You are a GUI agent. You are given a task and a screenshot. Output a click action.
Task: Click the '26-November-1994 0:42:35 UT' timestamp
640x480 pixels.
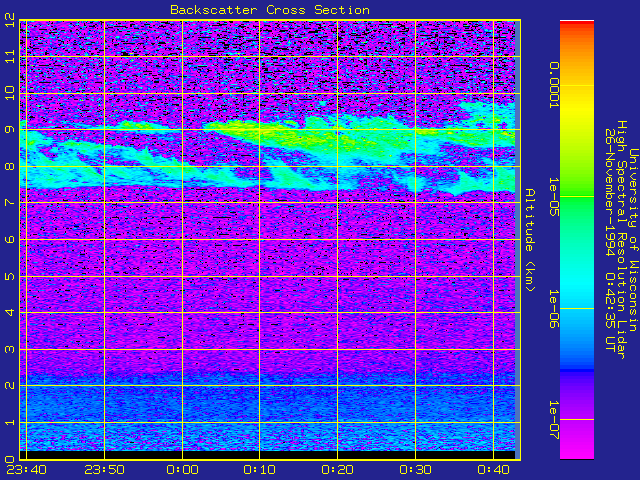coord(610,240)
